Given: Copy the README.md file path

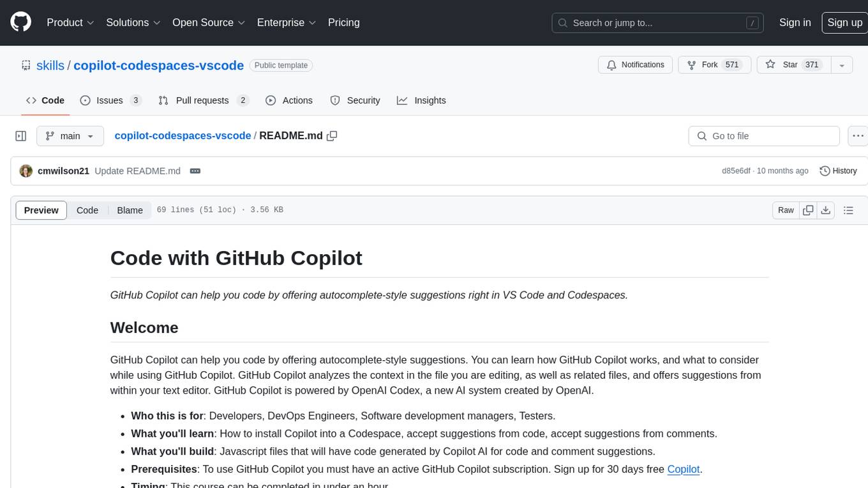Looking at the screenshot, I should click(x=332, y=136).
